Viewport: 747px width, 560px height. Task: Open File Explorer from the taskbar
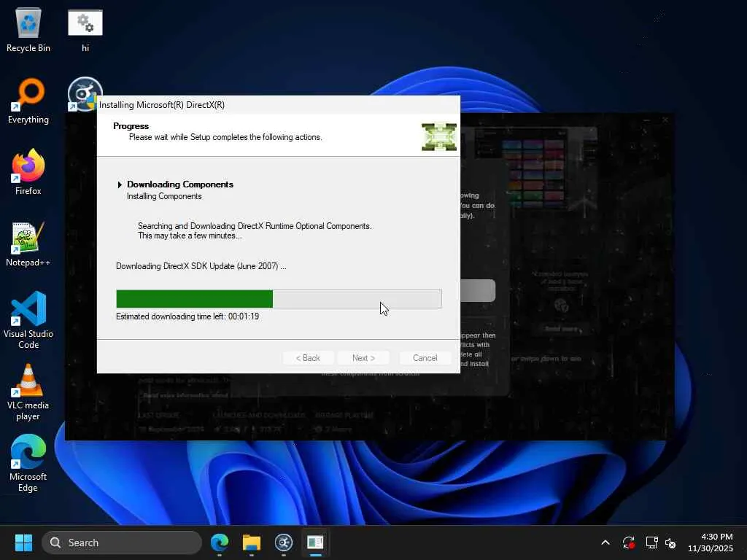[x=252, y=542]
